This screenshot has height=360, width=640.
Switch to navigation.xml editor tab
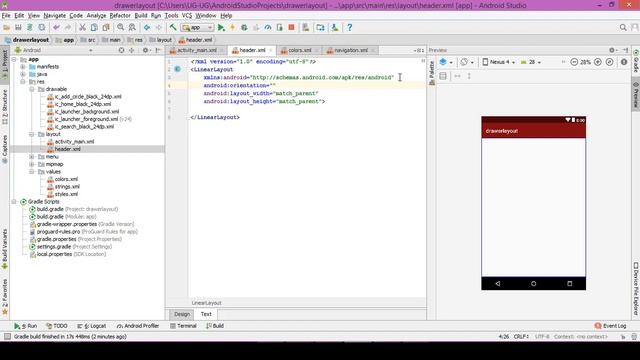[350, 50]
